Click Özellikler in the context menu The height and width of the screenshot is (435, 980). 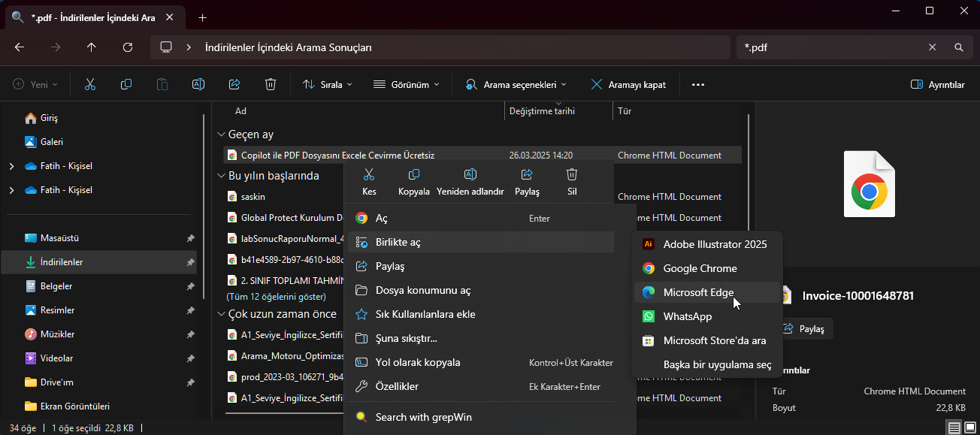[397, 386]
